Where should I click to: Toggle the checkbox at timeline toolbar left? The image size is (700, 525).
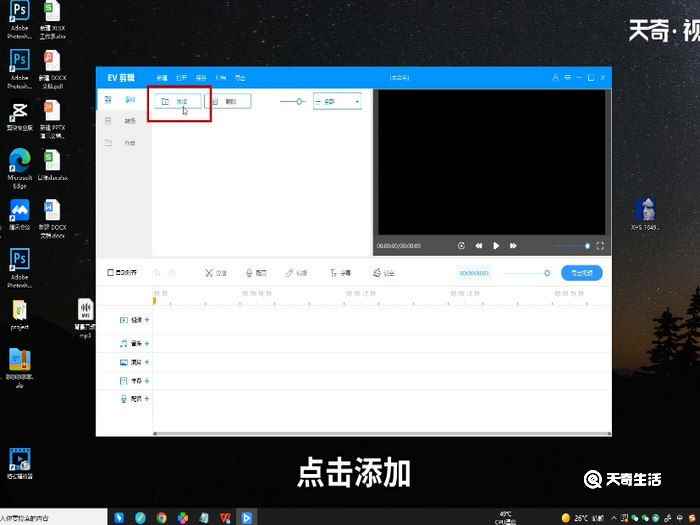(x=111, y=272)
